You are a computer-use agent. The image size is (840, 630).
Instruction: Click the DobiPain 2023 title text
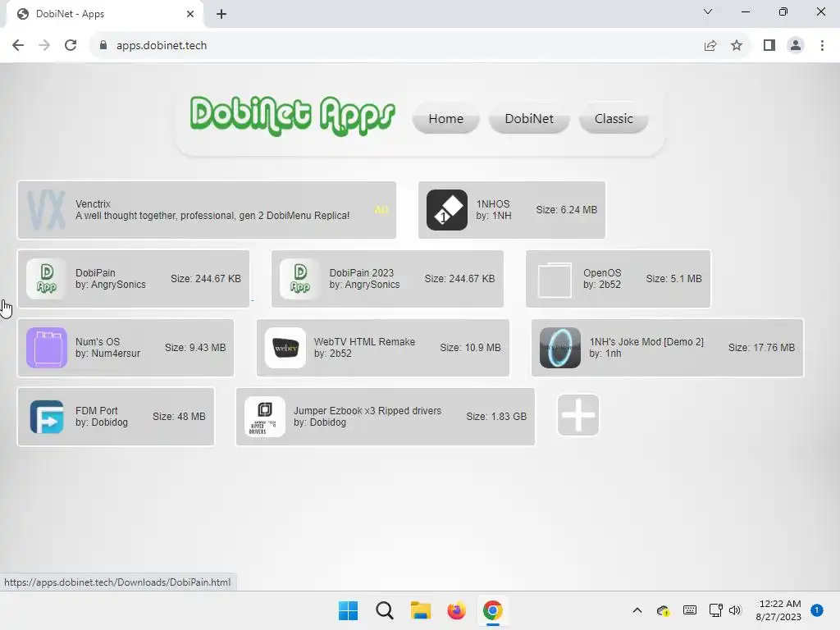tap(361, 272)
